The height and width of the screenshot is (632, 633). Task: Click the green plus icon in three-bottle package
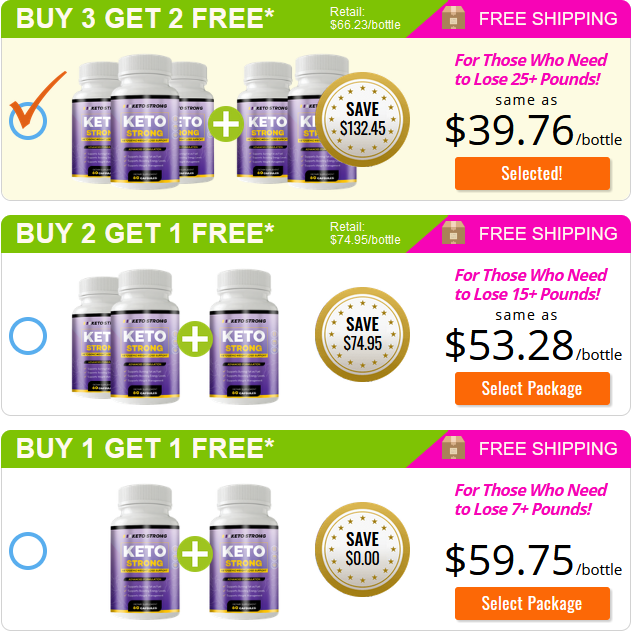point(195,339)
